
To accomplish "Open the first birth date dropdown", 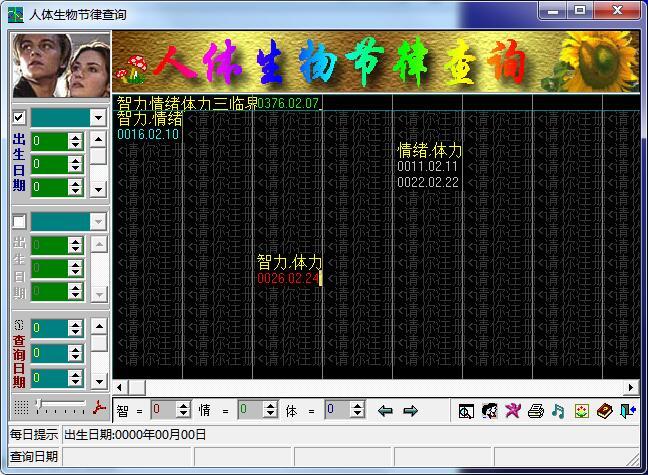I will 98,118.
